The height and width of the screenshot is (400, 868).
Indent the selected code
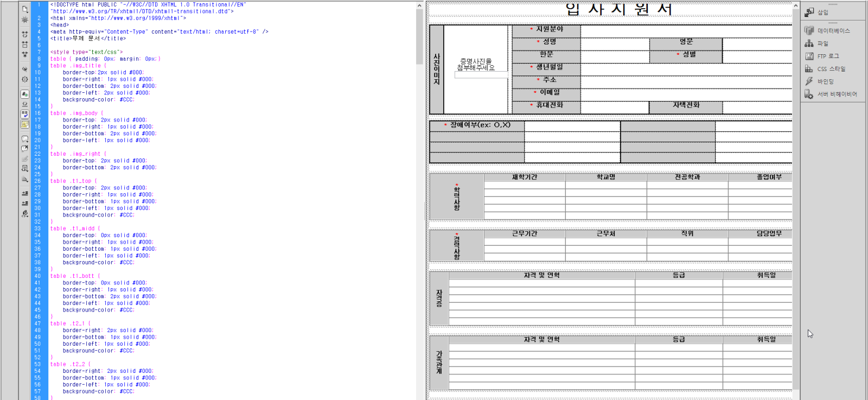25,193
